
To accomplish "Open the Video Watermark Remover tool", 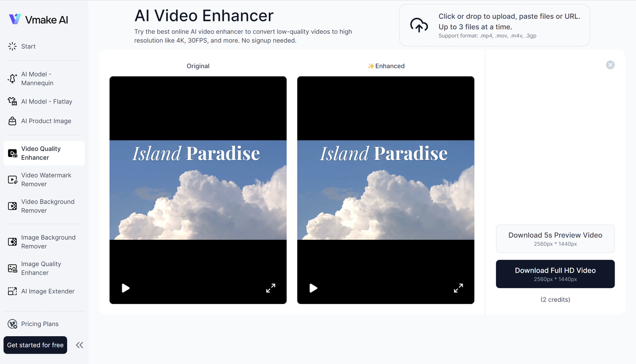I will pos(46,179).
